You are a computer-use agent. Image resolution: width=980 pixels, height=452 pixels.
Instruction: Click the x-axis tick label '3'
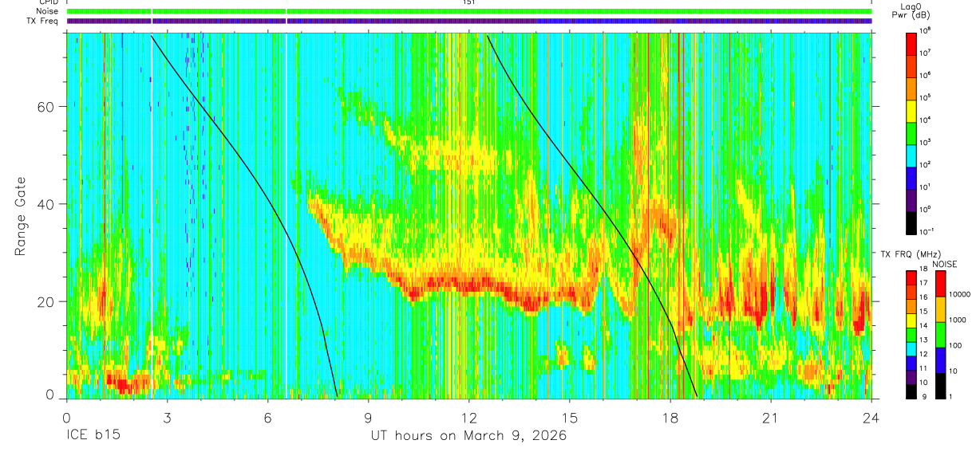click(x=167, y=417)
